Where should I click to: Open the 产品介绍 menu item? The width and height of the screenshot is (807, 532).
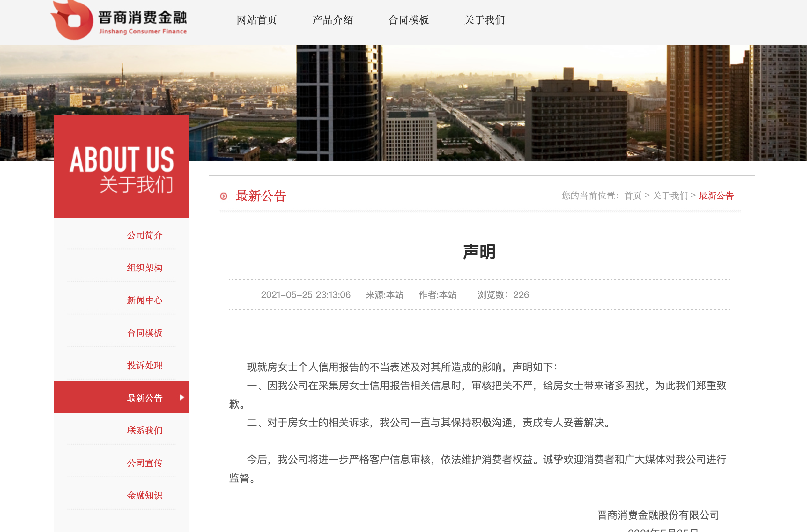pos(333,20)
